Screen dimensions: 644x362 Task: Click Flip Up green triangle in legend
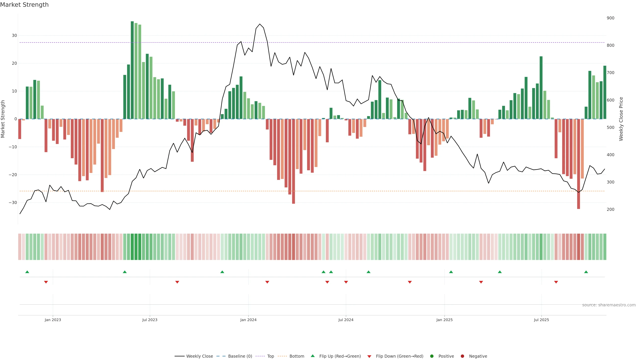312,356
